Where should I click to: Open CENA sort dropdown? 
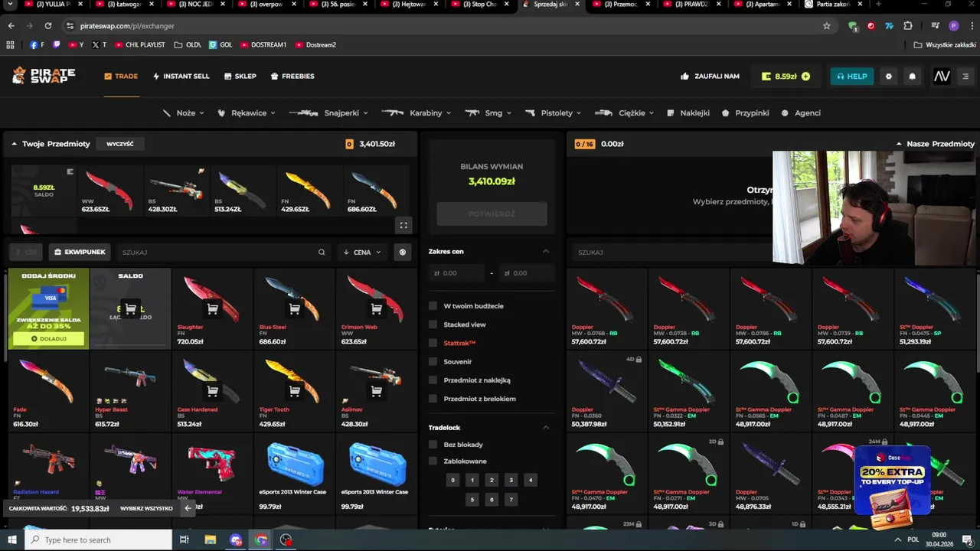pyautogui.click(x=362, y=252)
